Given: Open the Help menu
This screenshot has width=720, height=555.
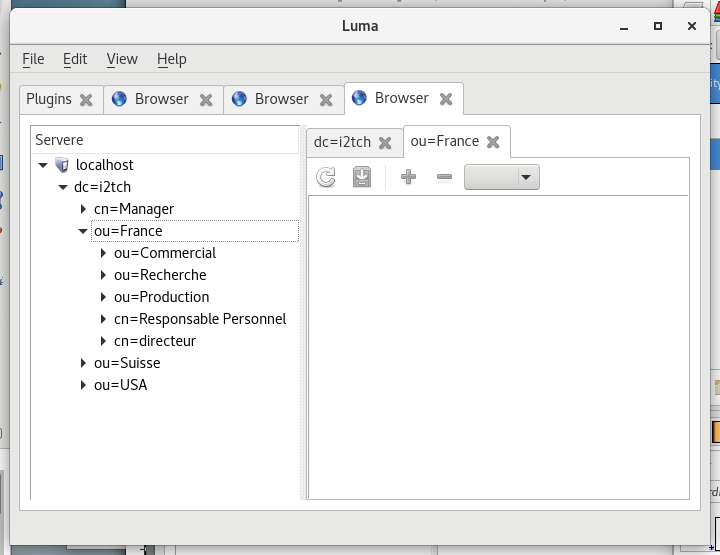Looking at the screenshot, I should click(172, 59).
